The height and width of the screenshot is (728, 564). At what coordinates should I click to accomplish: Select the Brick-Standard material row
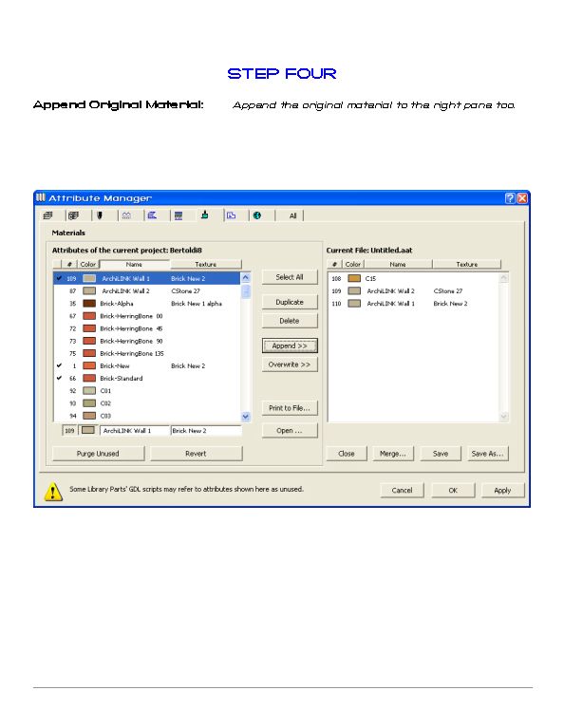[x=147, y=379]
